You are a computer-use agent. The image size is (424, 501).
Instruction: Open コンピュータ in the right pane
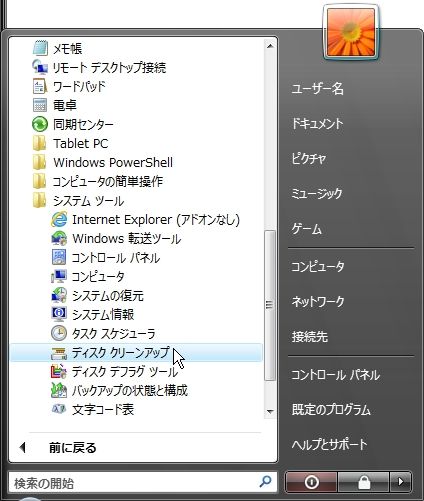[x=318, y=266]
